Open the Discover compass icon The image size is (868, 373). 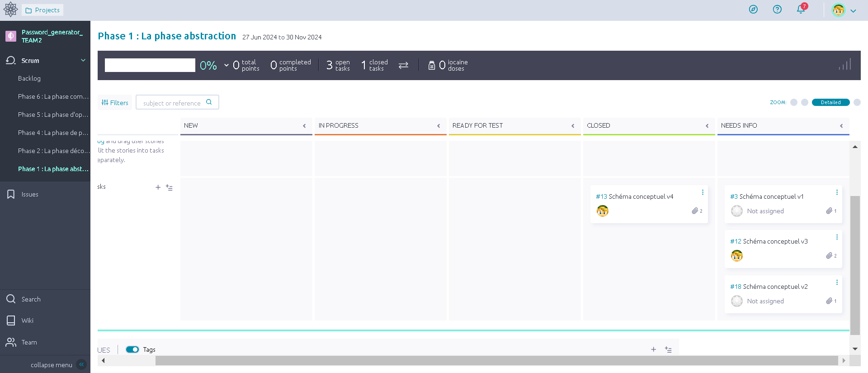753,10
